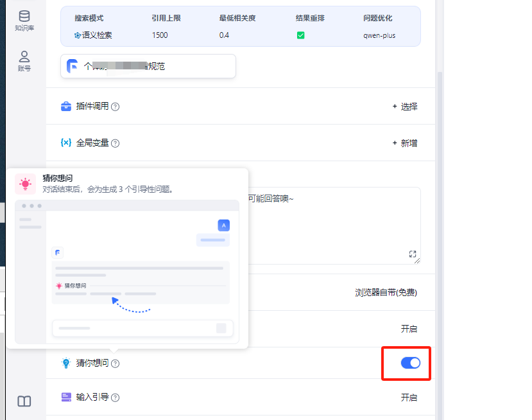Uncheck the 结果重排 green checkbox
The width and height of the screenshot is (532, 420).
click(300, 35)
